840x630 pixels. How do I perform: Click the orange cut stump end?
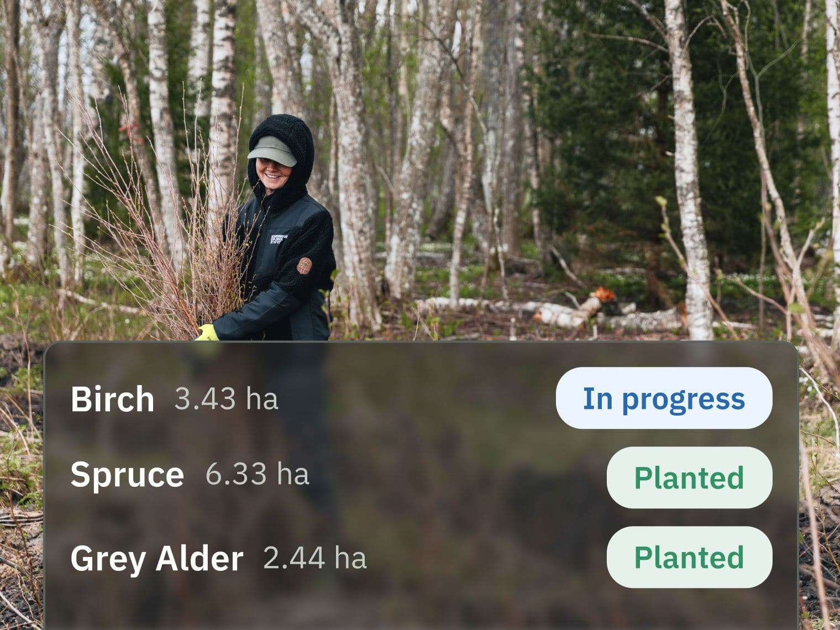[604, 293]
